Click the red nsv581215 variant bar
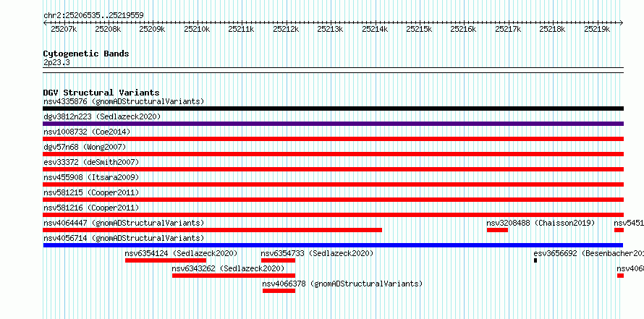 click(333, 200)
